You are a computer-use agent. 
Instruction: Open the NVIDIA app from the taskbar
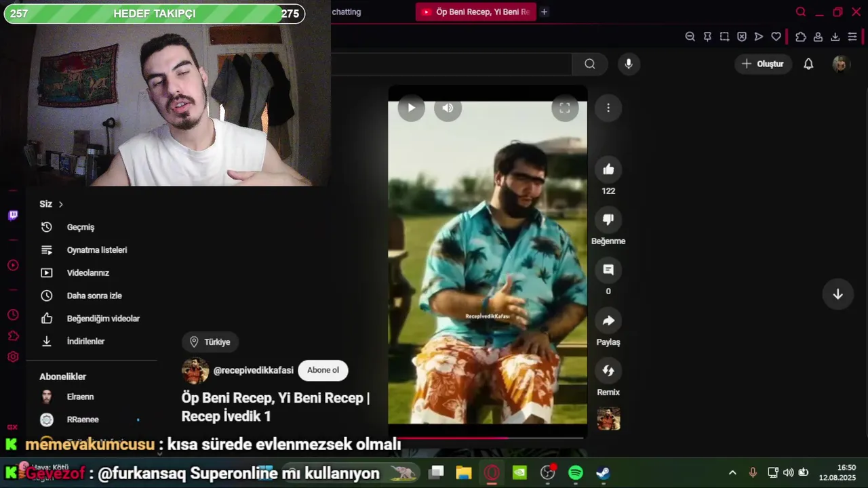tap(519, 472)
